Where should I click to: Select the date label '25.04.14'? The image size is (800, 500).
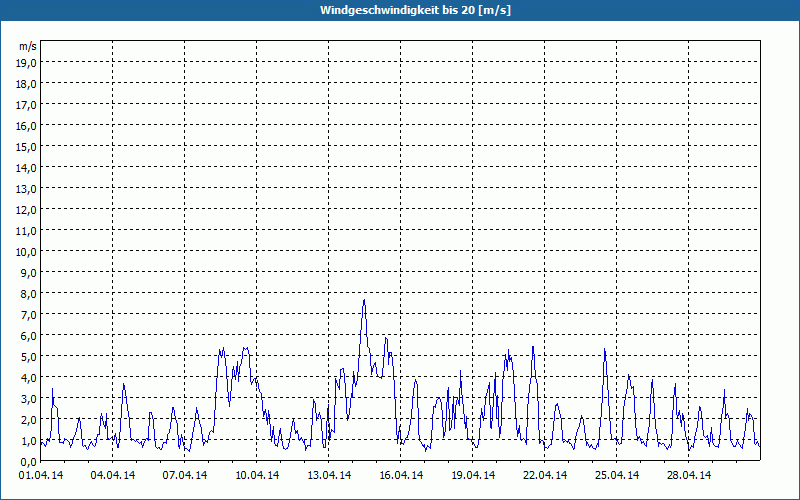coord(616,476)
